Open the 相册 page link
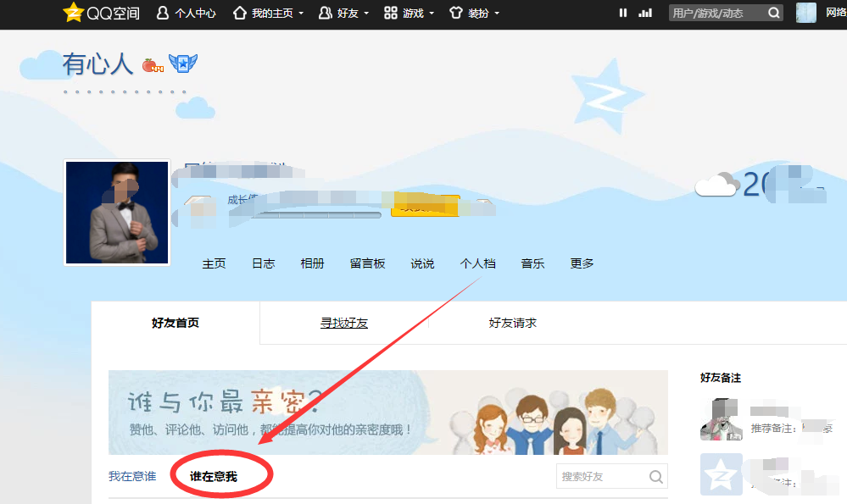 point(312,263)
